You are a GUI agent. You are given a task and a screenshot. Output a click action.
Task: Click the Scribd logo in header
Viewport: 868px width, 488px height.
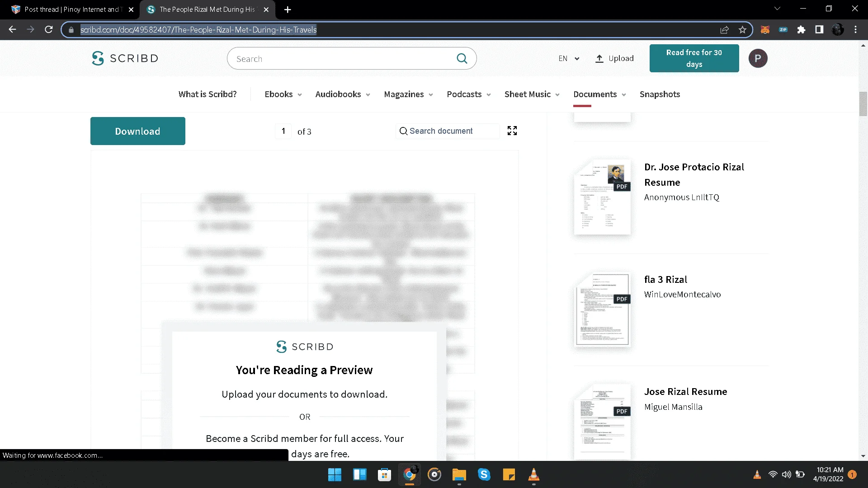point(125,58)
